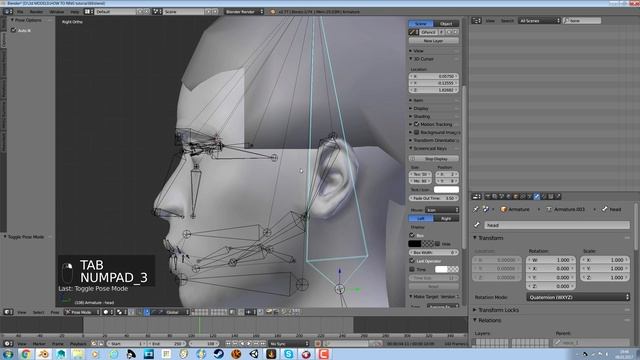Click the Blender icon in the taskbar

[x=43, y=354]
